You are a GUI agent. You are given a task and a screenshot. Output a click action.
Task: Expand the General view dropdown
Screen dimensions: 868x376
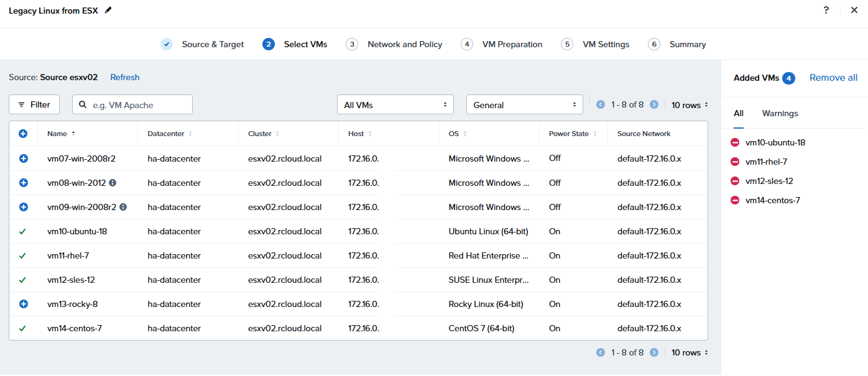pyautogui.click(x=524, y=105)
